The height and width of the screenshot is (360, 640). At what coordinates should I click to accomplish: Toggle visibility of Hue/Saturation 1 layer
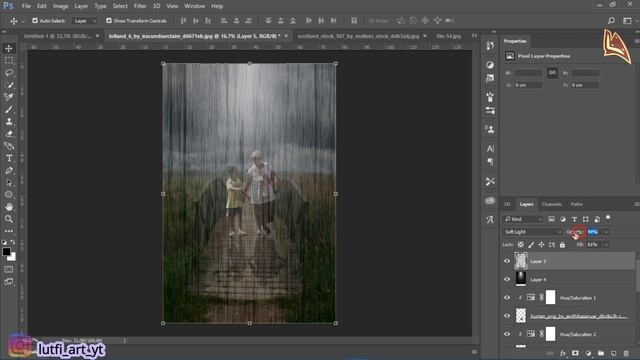click(507, 298)
